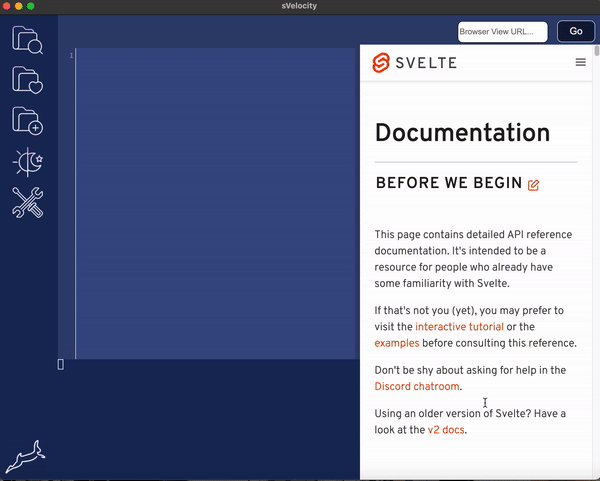
Task: Open the Svelte hamburger menu
Action: pos(580,62)
